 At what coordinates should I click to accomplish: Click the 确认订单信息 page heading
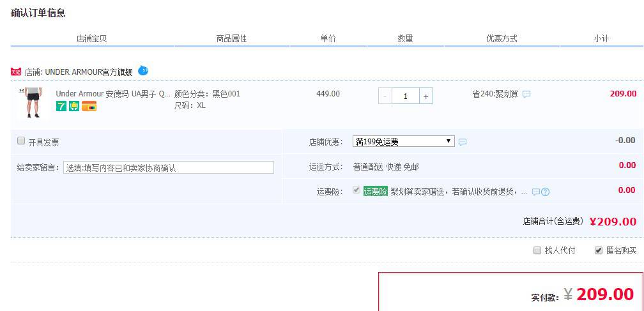click(38, 13)
